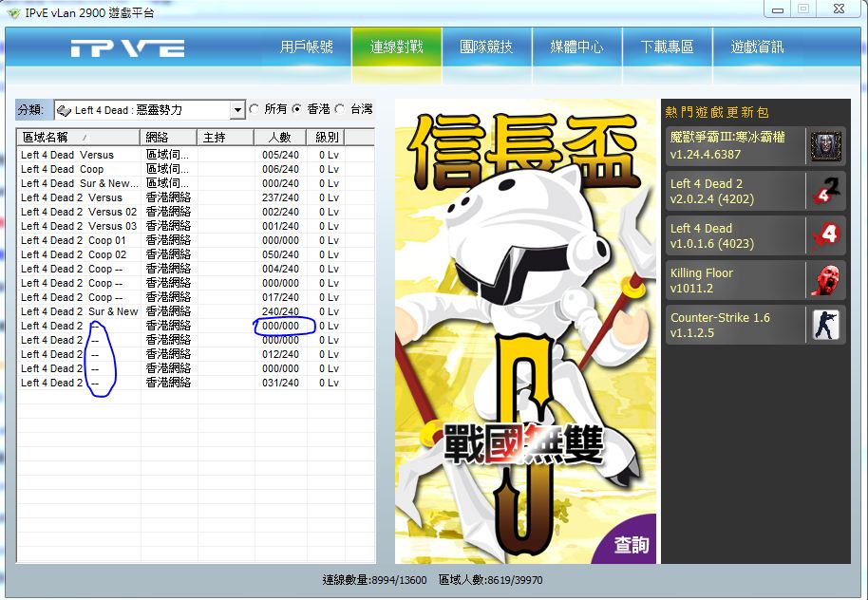
Task: Sort by 區域名稱 column header
Action: (x=78, y=137)
